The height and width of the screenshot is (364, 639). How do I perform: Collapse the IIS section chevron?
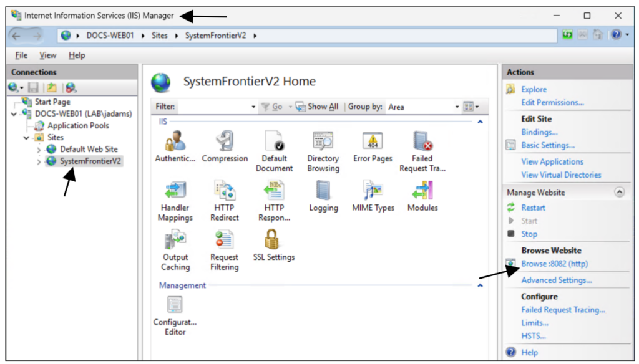click(x=480, y=122)
